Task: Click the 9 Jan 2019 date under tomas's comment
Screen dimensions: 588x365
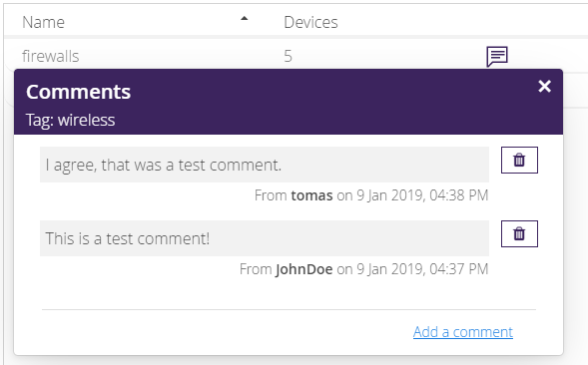Action: (x=390, y=195)
